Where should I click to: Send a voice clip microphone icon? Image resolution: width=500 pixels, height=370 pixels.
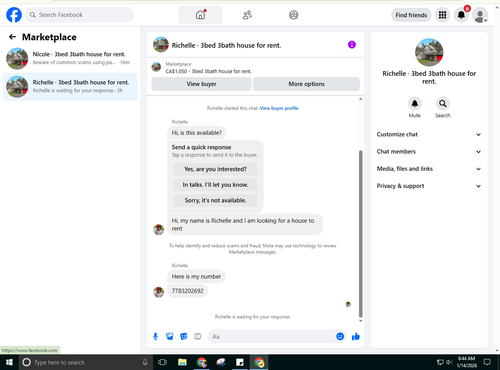[155, 336]
